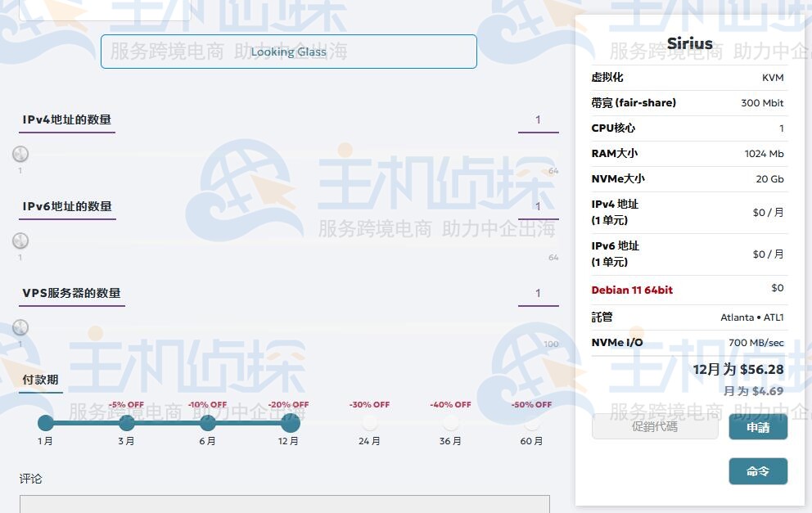Click the currently selected 12月 period marker
The image size is (812, 513).
[x=289, y=423]
